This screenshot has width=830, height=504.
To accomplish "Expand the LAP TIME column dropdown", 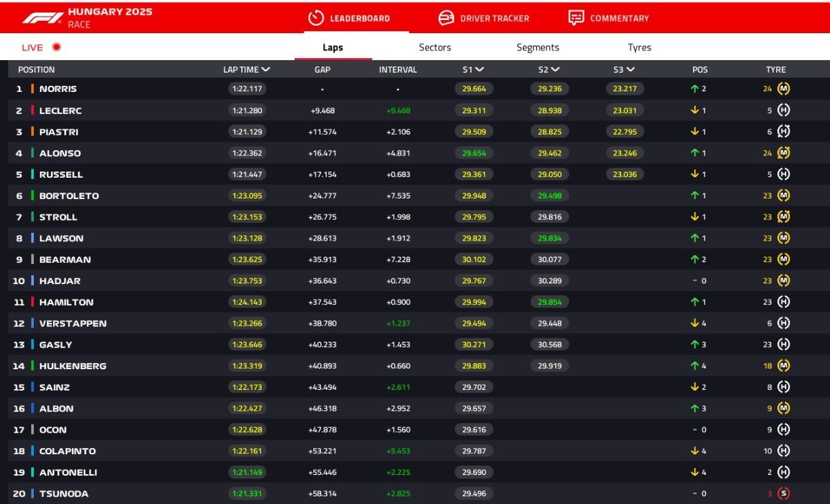I will (266, 70).
